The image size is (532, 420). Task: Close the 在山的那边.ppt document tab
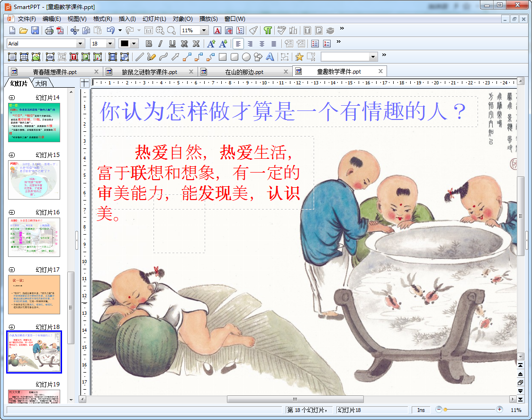pos(286,72)
